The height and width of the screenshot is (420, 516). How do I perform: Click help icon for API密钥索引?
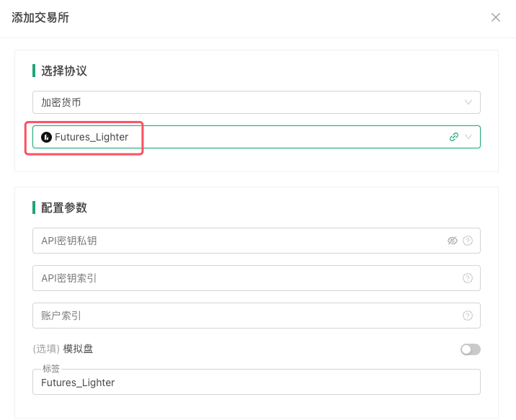468,278
